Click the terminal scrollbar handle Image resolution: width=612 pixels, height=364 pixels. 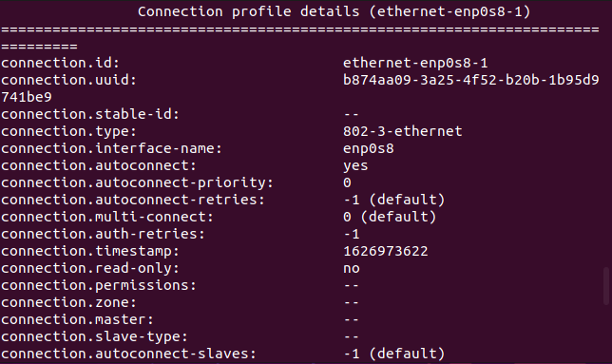[606, 286]
